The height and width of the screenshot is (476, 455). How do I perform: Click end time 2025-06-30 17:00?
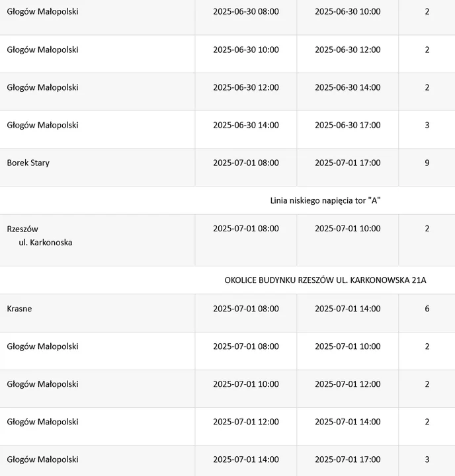click(x=348, y=125)
